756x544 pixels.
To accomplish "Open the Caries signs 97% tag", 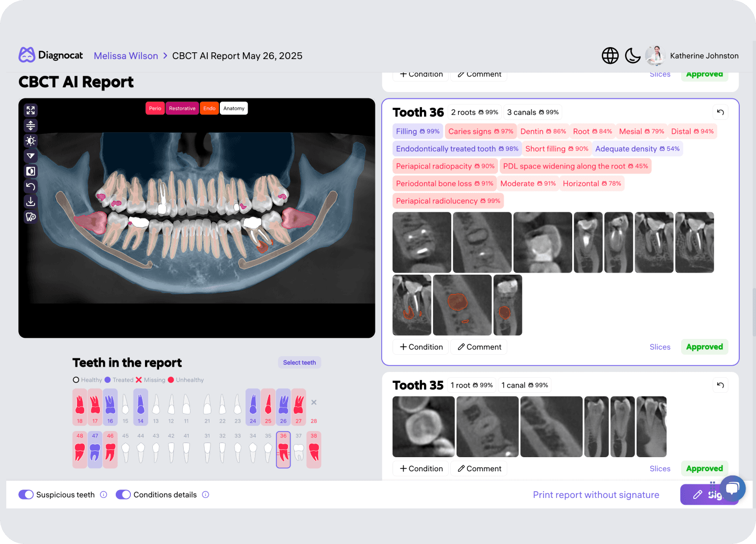I will (481, 131).
